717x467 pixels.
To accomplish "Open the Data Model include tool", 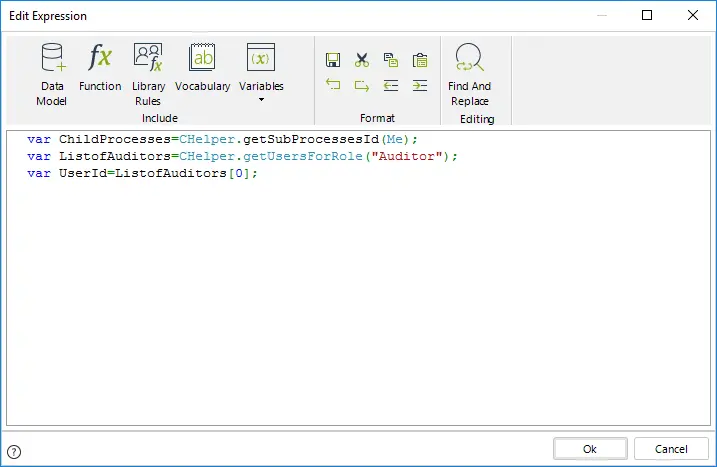I will tap(52, 75).
